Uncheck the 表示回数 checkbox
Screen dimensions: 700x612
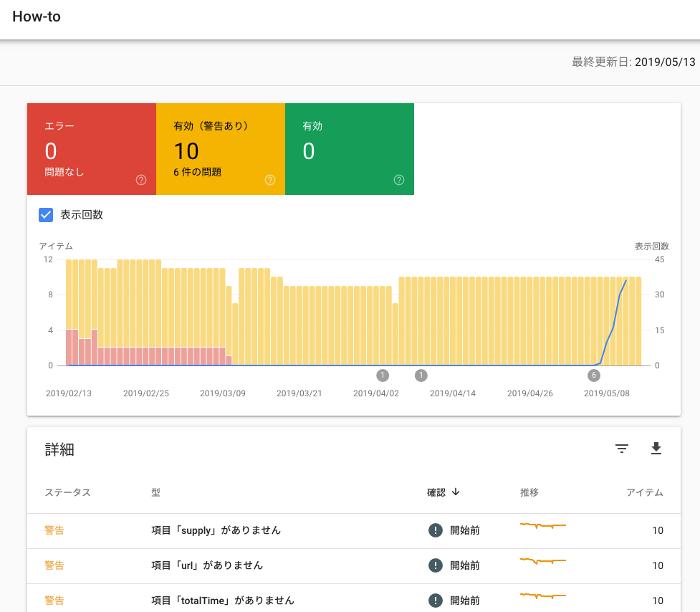point(46,215)
